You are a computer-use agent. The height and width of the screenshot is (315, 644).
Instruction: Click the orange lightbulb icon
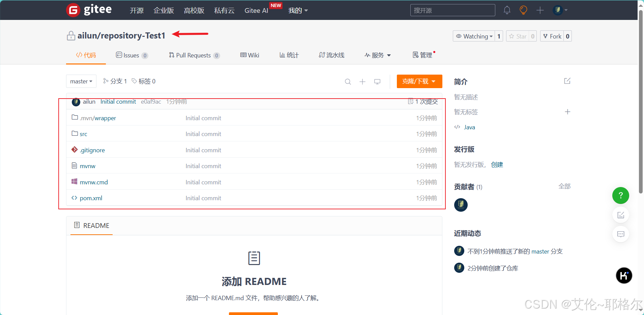pos(523,10)
